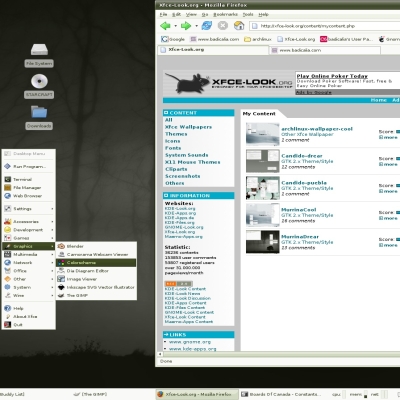Switch to the Xfce-Look.org tab
Screen dimensions: 400x400
213,50
